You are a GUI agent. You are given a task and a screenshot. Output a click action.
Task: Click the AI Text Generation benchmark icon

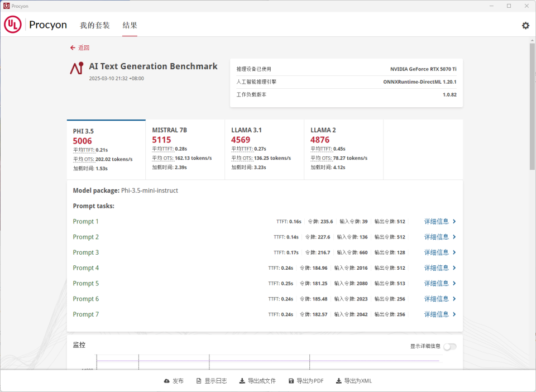[x=77, y=68]
